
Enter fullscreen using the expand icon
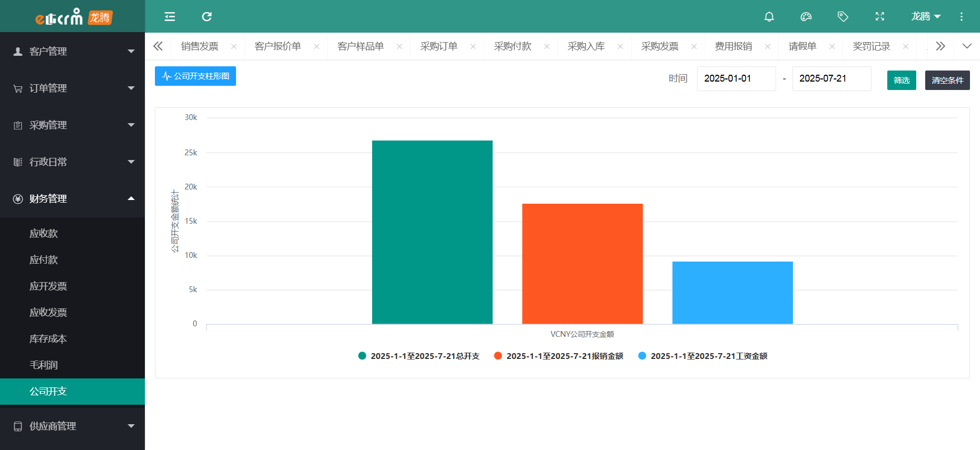(879, 17)
